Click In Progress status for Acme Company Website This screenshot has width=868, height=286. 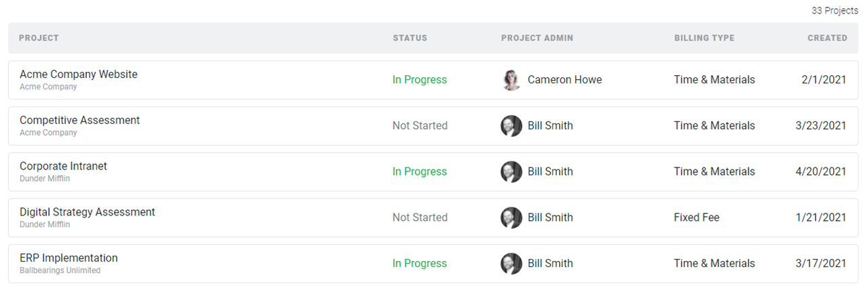420,80
